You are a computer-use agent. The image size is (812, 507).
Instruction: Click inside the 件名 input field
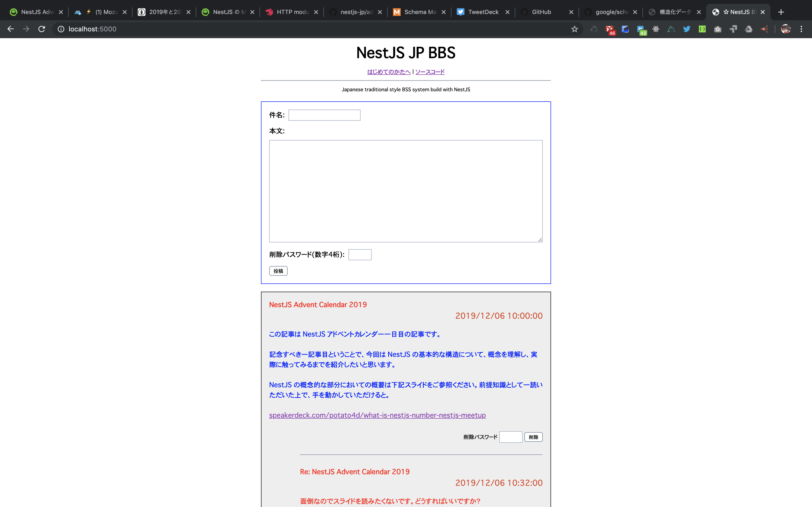coord(324,115)
